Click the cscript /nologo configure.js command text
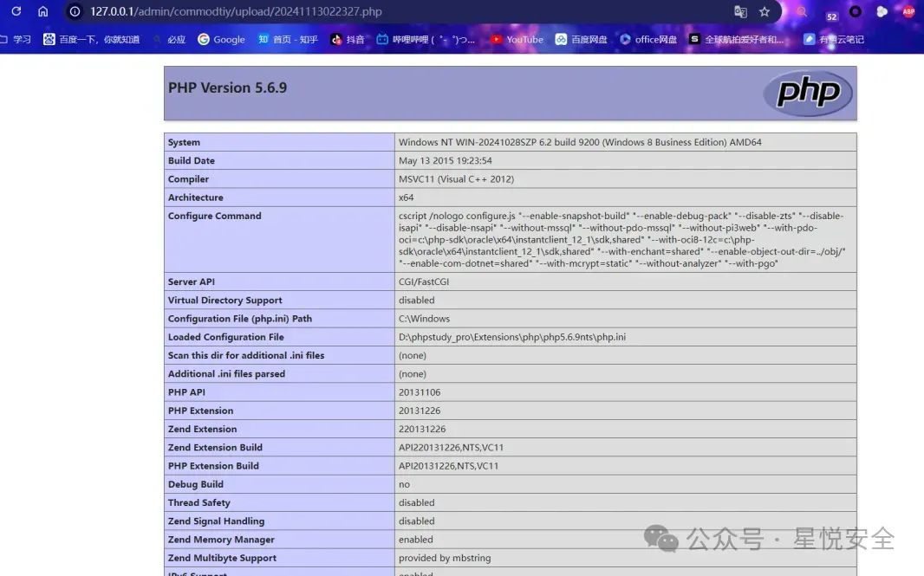This screenshot has height=576, width=924. (x=622, y=239)
